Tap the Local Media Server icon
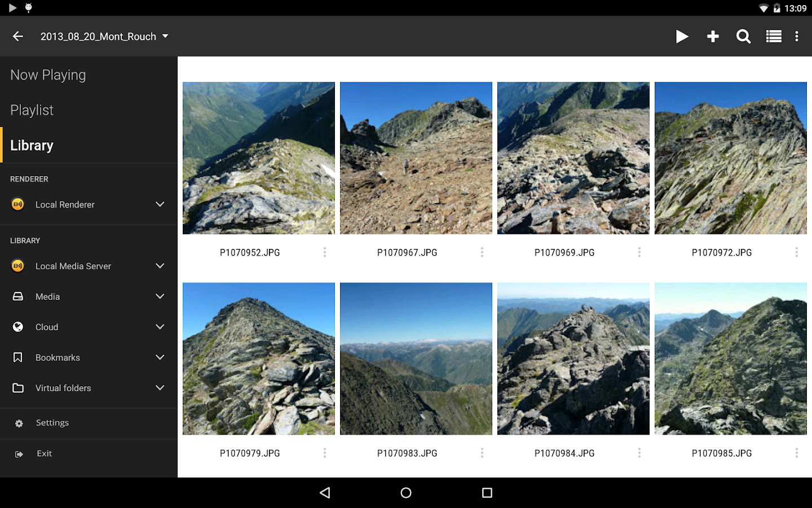The height and width of the screenshot is (508, 812). click(17, 265)
